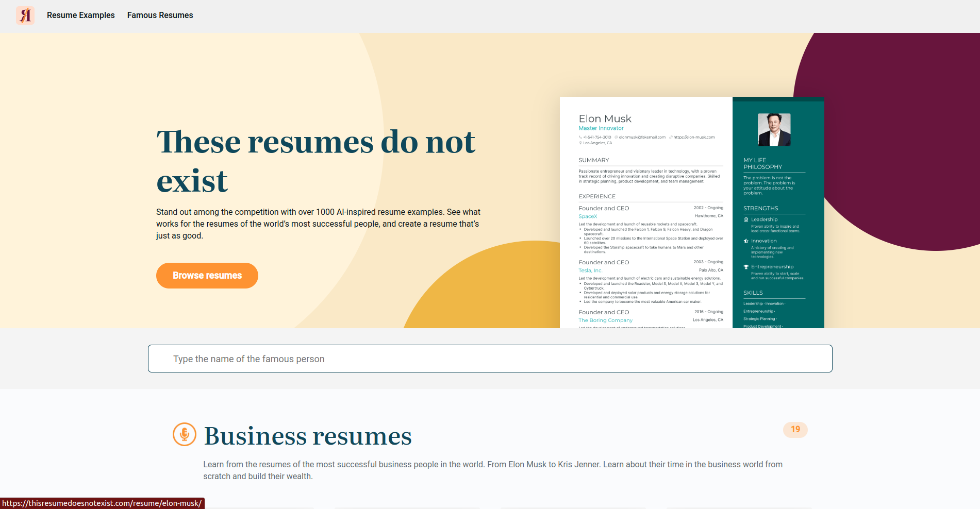Click the 'SKILLS' heading in the resume sidebar
The image size is (980, 509).
tap(753, 293)
